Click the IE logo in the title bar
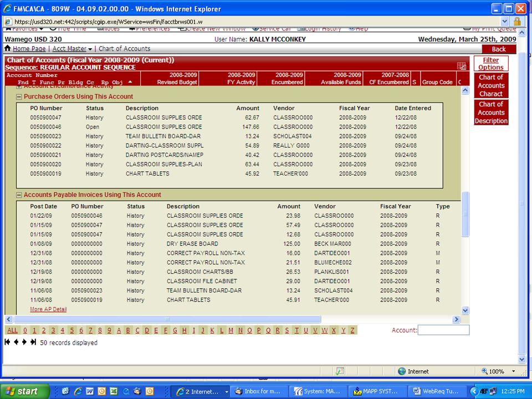The width and height of the screenshot is (532, 399). point(7,8)
